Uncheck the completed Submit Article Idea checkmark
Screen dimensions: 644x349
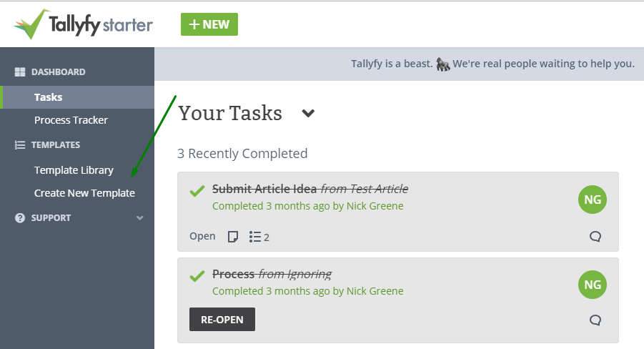[197, 192]
